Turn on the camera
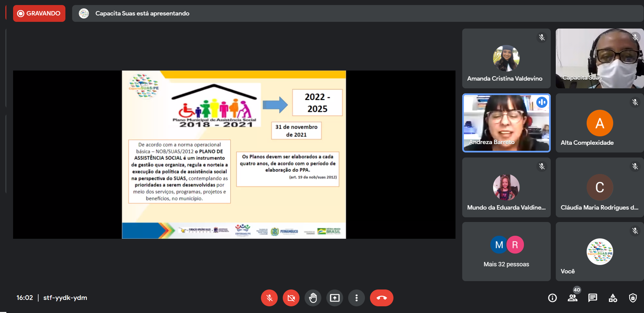Screen dimensions: 644x313 click(291, 298)
